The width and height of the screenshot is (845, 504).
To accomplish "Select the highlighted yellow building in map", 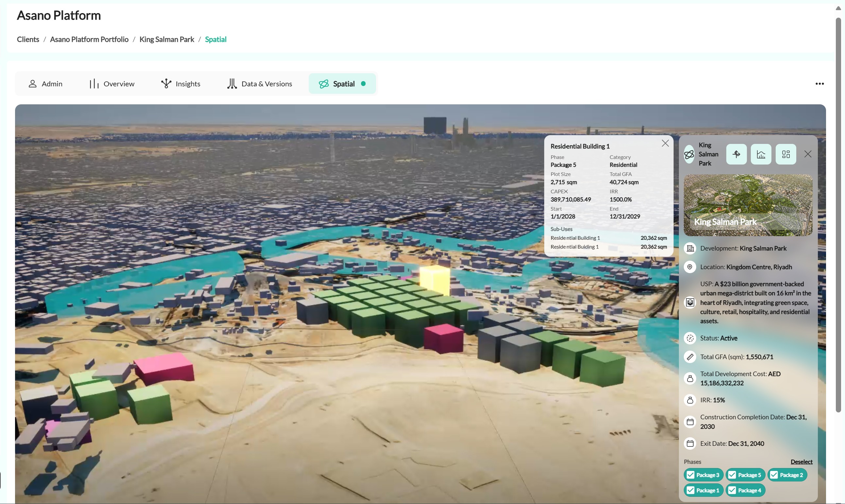I will point(435,281).
